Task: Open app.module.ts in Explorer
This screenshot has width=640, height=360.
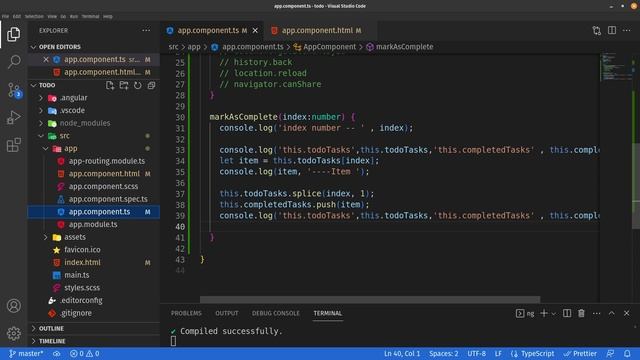Action: [94, 224]
